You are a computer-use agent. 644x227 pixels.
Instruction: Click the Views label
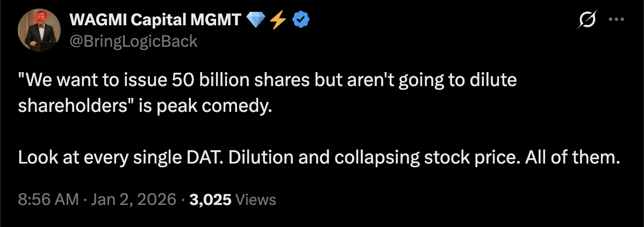coord(256,200)
